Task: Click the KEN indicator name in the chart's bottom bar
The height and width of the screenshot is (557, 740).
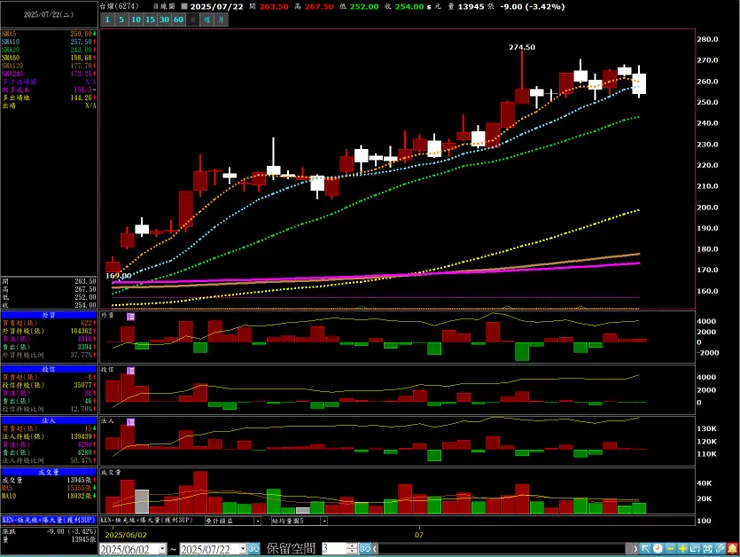Action: (x=147, y=520)
